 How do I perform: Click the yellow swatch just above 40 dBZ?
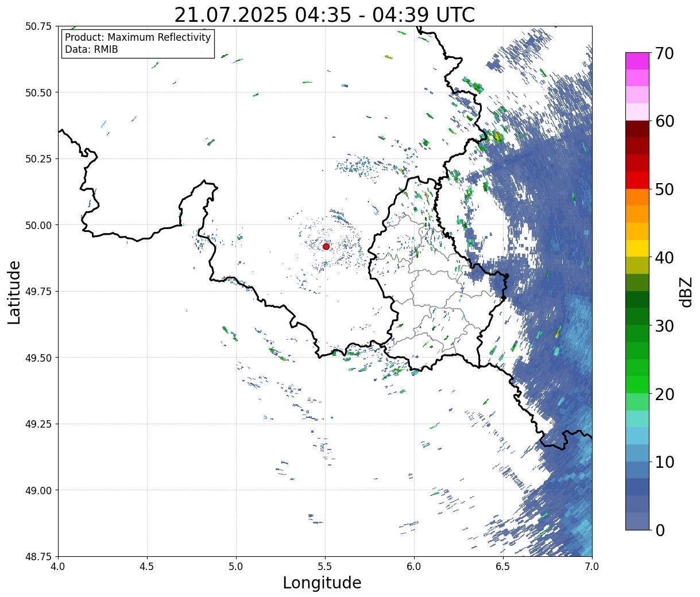coord(637,249)
